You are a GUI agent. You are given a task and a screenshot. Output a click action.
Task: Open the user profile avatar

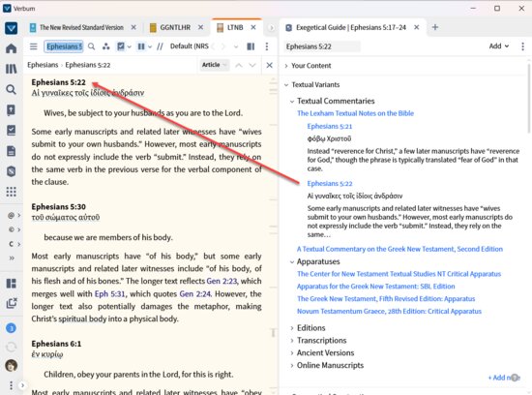click(x=12, y=365)
